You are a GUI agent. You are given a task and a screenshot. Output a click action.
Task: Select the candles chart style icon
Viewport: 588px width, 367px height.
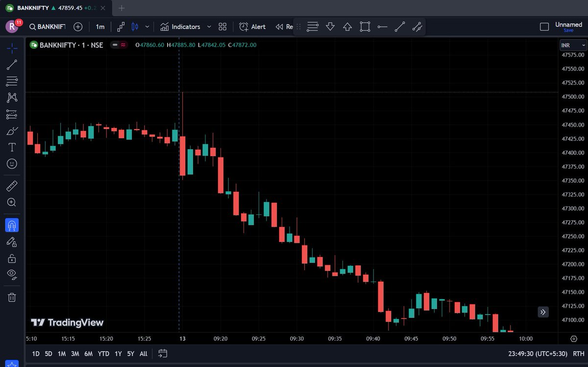(x=135, y=26)
